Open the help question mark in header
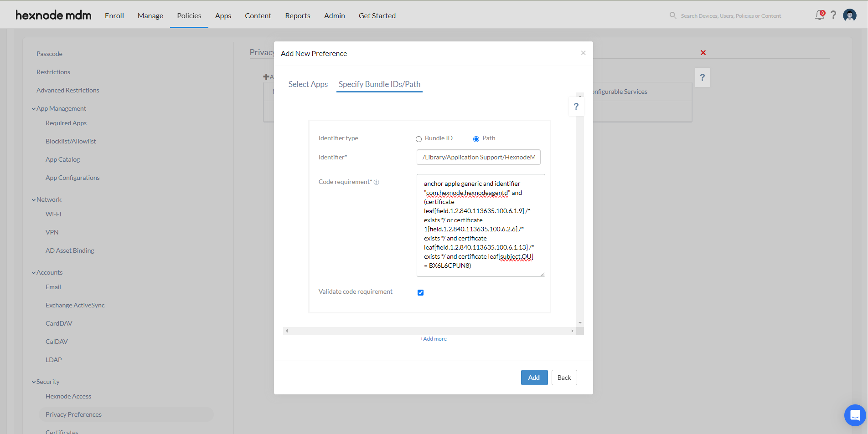The height and width of the screenshot is (434, 868). tap(833, 15)
